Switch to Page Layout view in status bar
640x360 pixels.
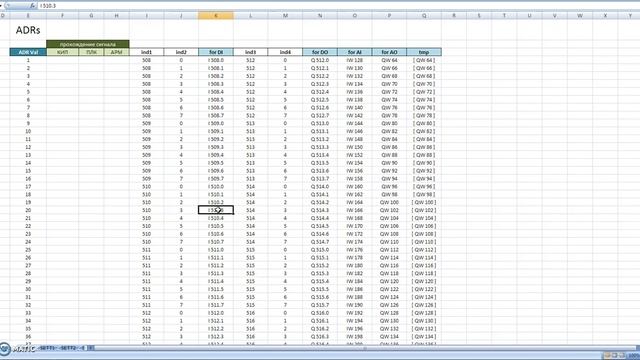[x=614, y=356]
